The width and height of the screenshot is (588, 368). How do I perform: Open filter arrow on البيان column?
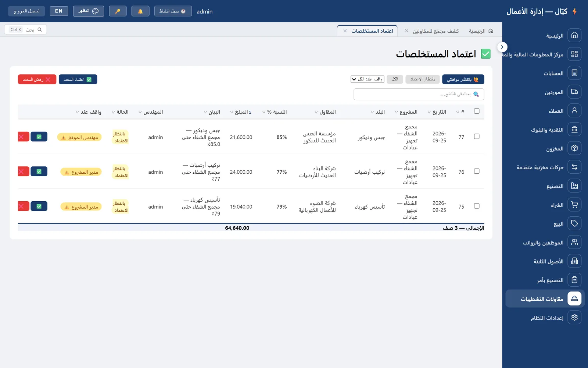(205, 112)
